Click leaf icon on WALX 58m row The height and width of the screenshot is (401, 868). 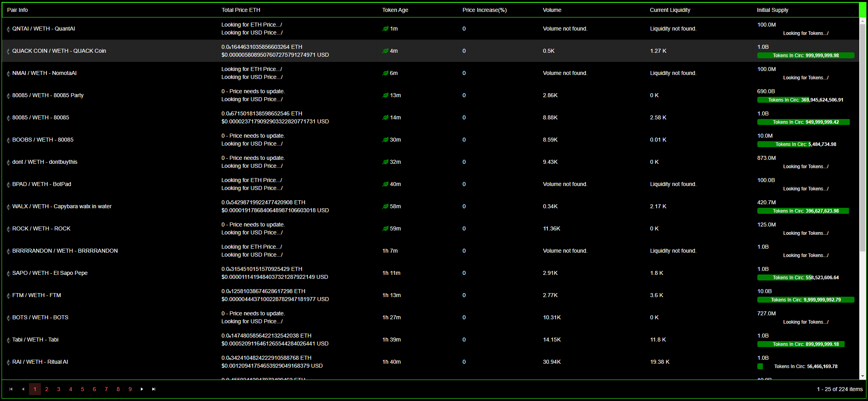[385, 206]
